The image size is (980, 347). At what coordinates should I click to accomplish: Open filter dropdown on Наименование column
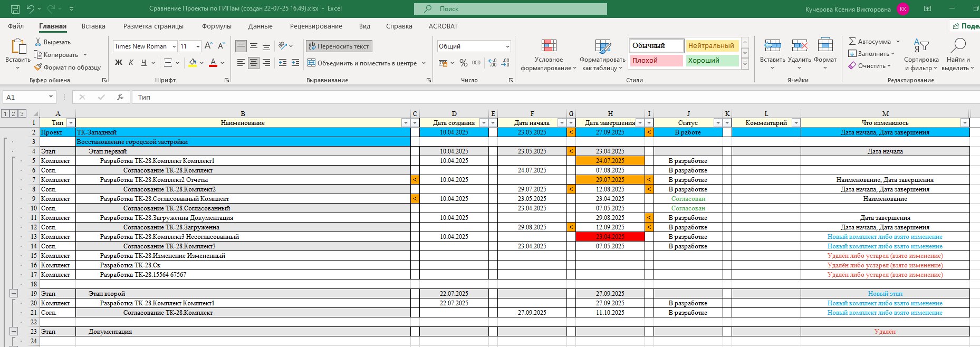pos(406,123)
